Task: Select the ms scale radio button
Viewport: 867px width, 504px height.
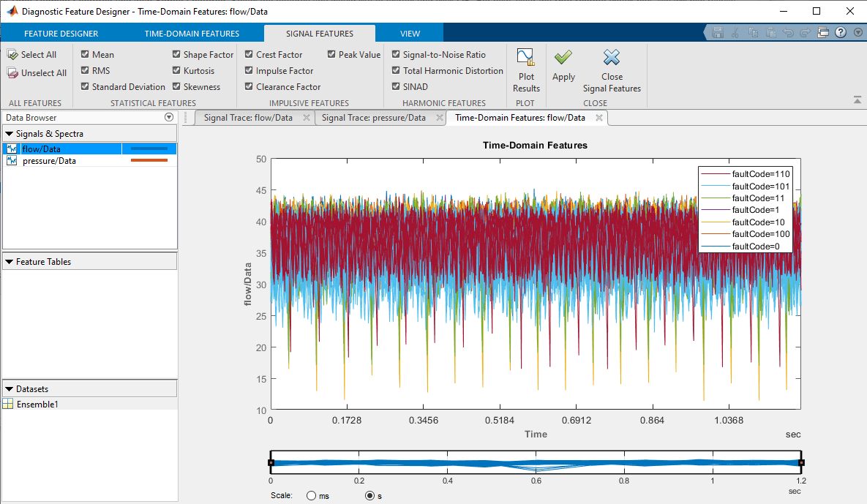Action: tap(311, 495)
